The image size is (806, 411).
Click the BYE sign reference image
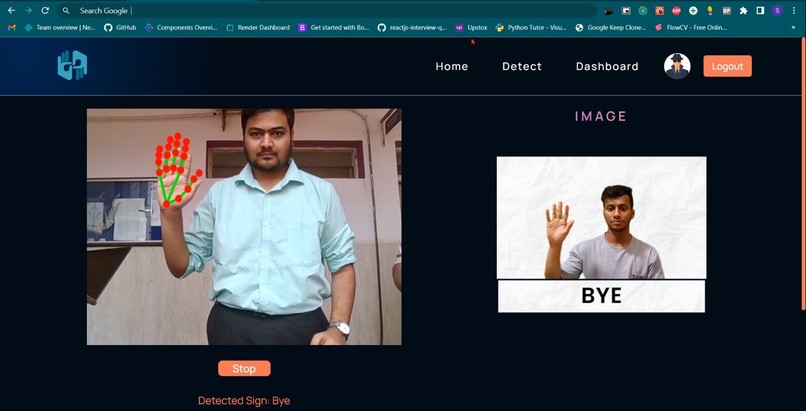pos(601,234)
